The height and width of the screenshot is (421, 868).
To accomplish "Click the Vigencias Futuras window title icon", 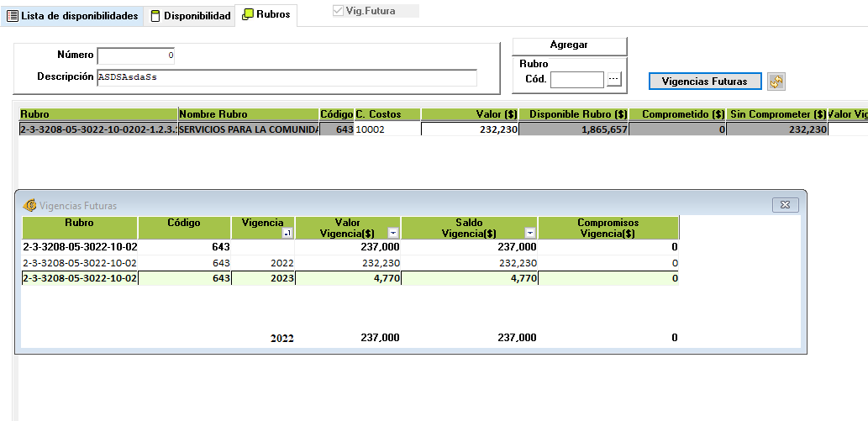I will (x=30, y=205).
